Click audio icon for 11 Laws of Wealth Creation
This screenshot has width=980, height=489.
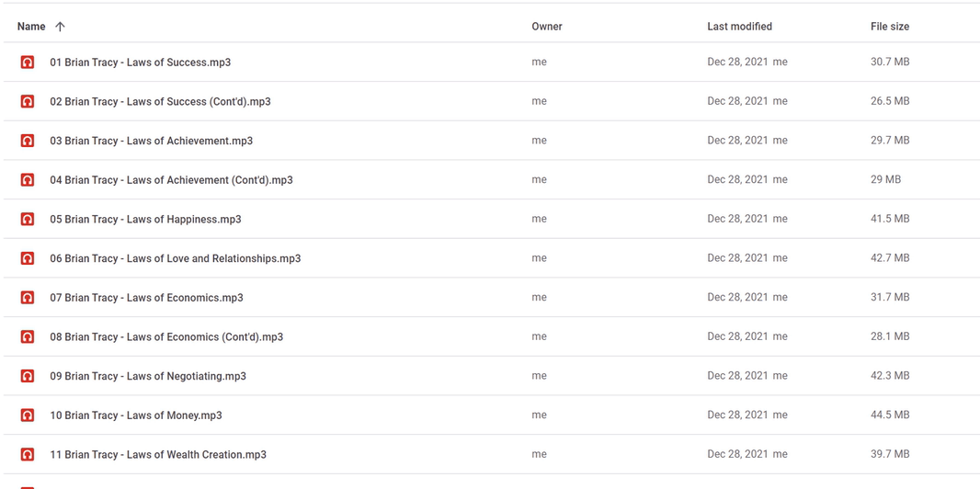pyautogui.click(x=28, y=455)
